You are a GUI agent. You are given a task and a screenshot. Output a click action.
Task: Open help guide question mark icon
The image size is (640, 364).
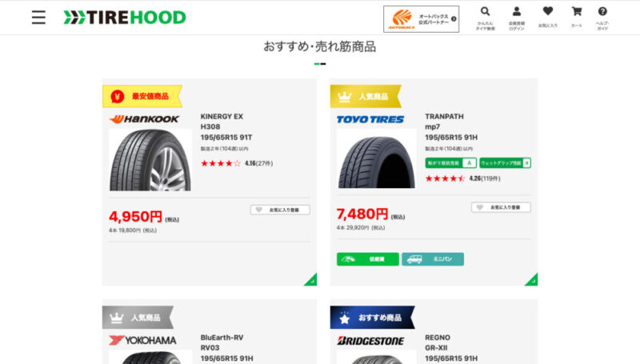coord(602,18)
